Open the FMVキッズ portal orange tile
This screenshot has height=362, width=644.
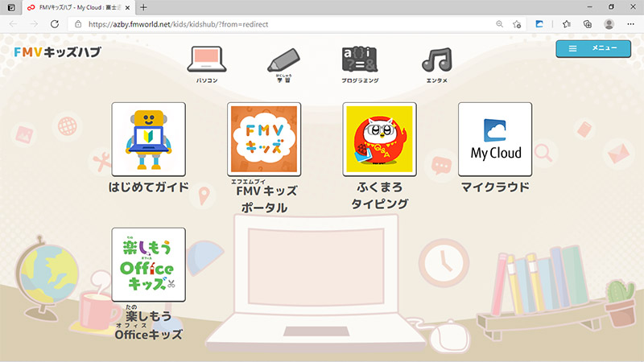(x=264, y=139)
